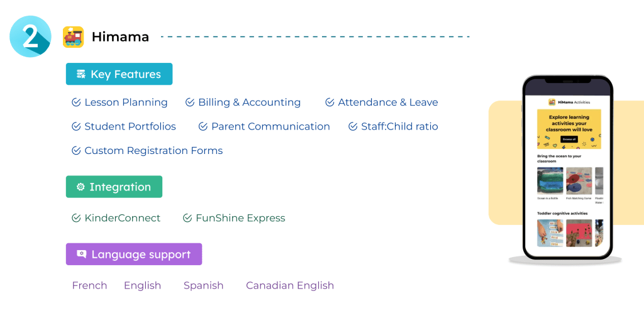Click the Attendance & Leave checkmark
This screenshot has width=644, height=313.
click(x=330, y=102)
